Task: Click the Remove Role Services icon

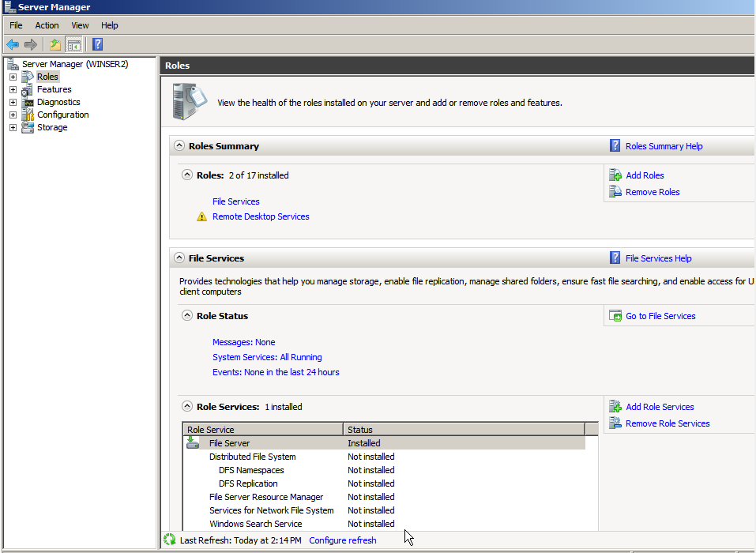Action: click(x=615, y=423)
